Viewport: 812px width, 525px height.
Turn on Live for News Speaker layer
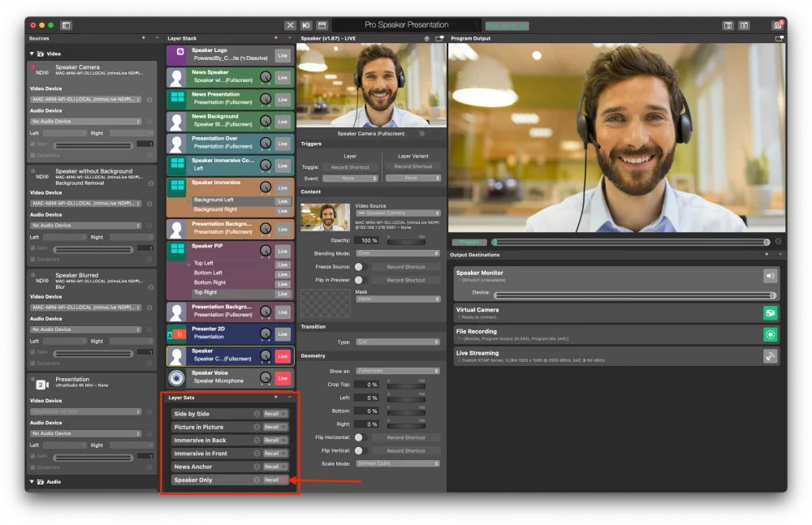click(283, 78)
